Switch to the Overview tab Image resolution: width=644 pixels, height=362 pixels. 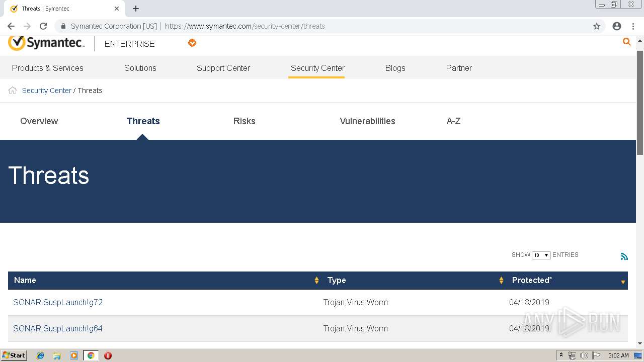(x=39, y=121)
